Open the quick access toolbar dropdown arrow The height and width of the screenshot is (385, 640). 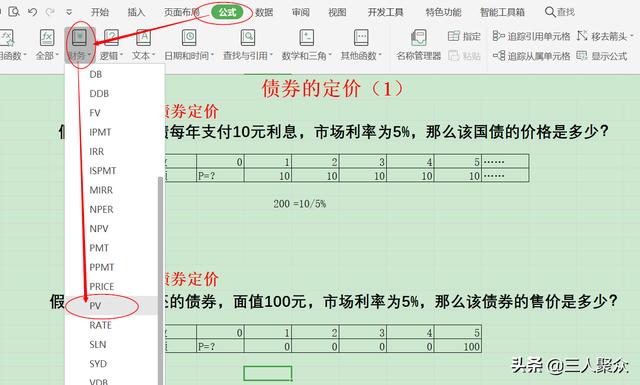(69, 12)
